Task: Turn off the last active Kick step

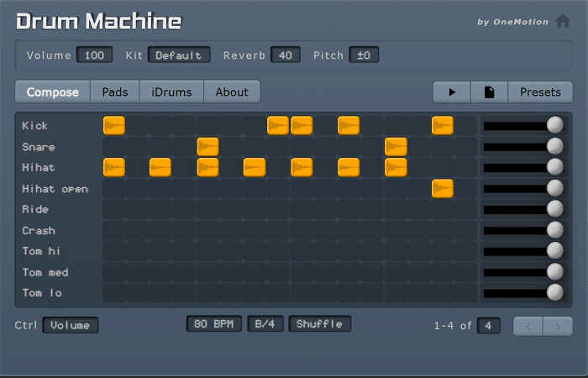Action: [443, 125]
